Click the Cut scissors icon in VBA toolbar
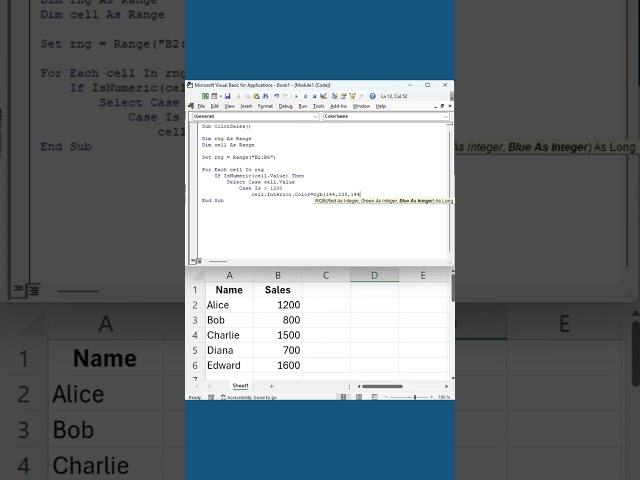The width and height of the screenshot is (640, 480). pos(238,96)
